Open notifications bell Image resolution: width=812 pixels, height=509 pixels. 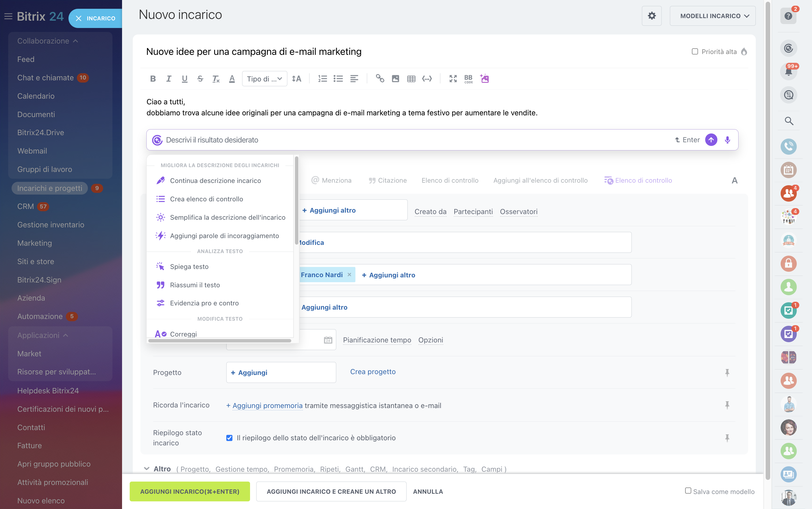pos(788,72)
